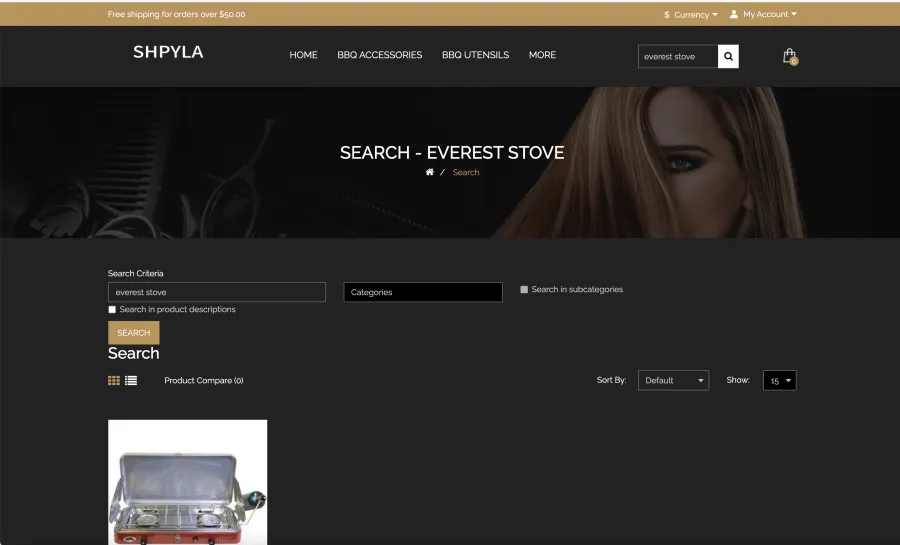Click the Search breadcrumb link

click(465, 172)
